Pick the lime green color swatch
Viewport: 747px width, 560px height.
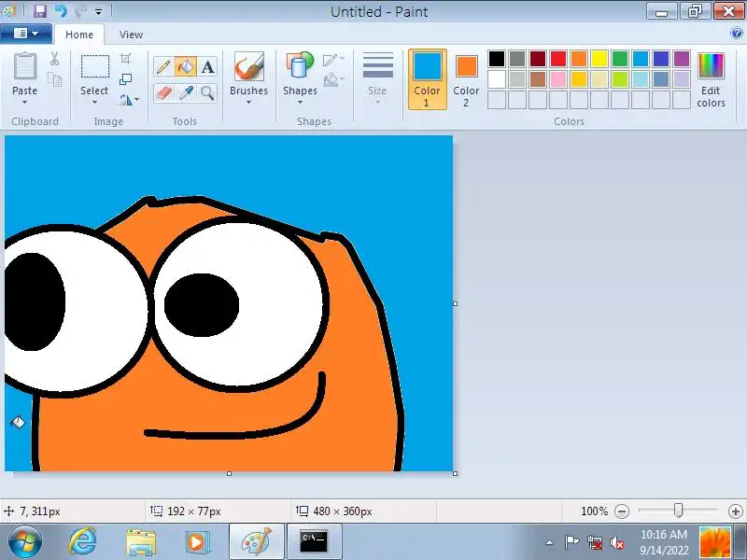point(620,79)
